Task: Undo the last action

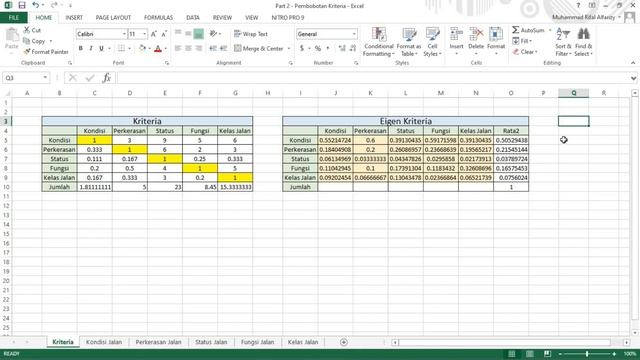Action: pyautogui.click(x=36, y=5)
